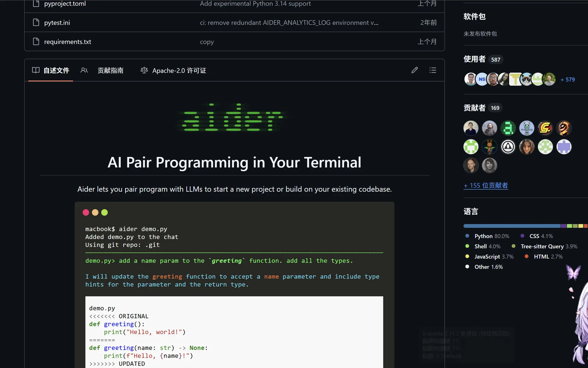Click the user avatar of bearded man with glasses
Viewport: 588px width, 368px height.
tap(493, 79)
